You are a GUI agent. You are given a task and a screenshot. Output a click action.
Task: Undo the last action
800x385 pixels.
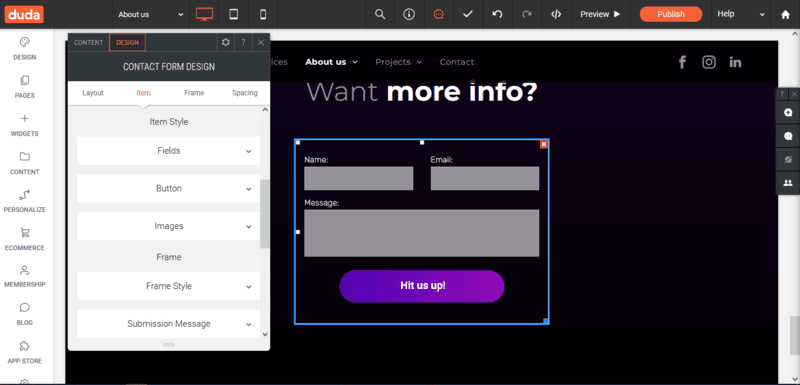click(x=497, y=14)
